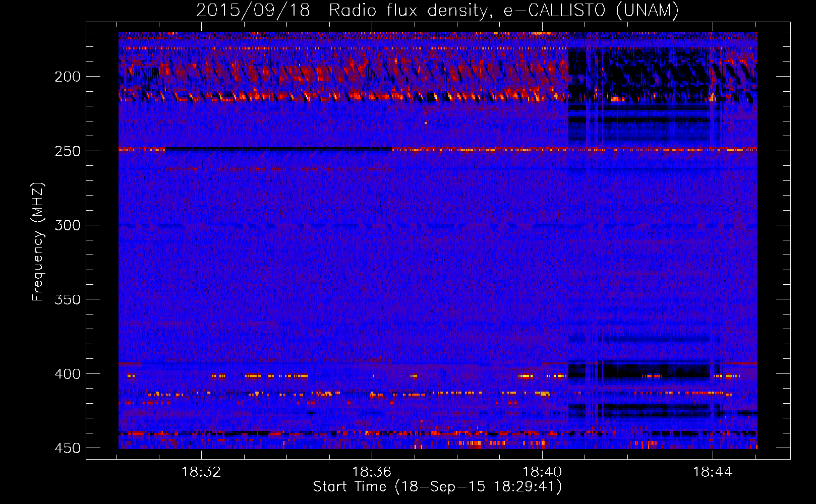816x504 pixels.
Task: Click the 250 frequency tick label
Action: point(67,151)
